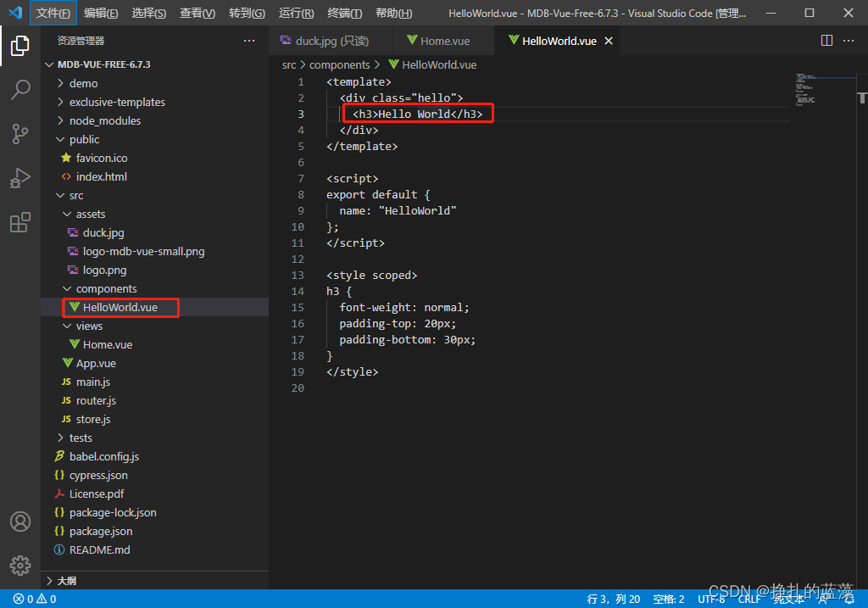Viewport: 868px width, 608px height.
Task: Open the Accounts icon in activity bar
Action: (x=20, y=522)
